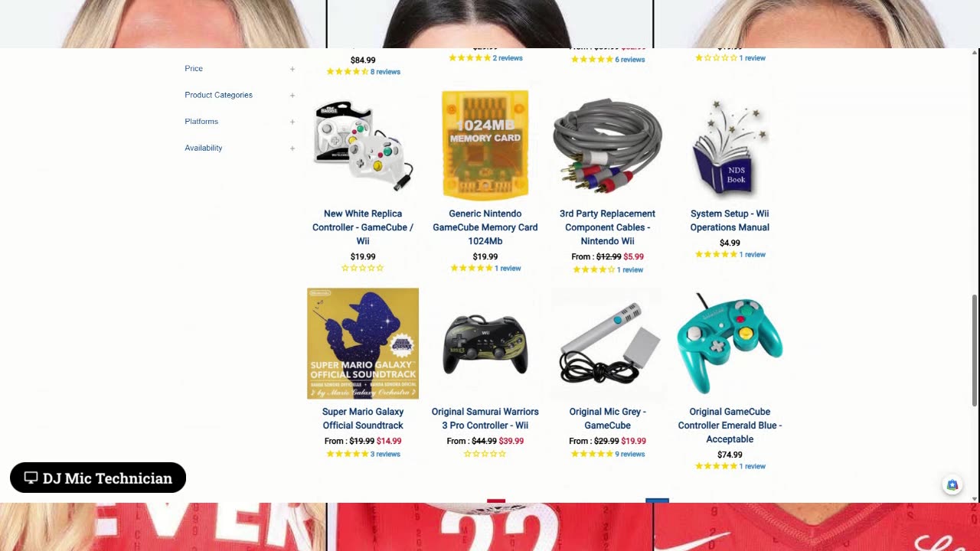View 3 reviews for Super Mario Galaxy Soundtrack
This screenshot has height=551, width=980.
[x=385, y=454]
